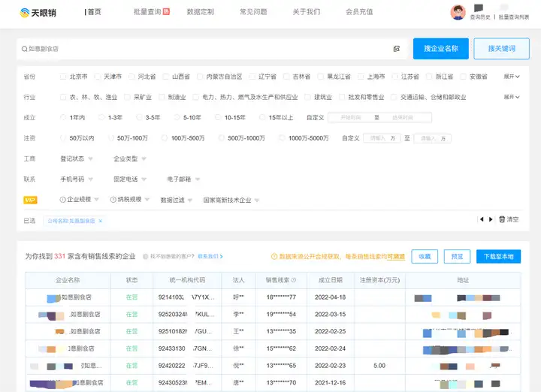Open the 固定电话 dropdown
Screen dimensions: 541x392
130,179
